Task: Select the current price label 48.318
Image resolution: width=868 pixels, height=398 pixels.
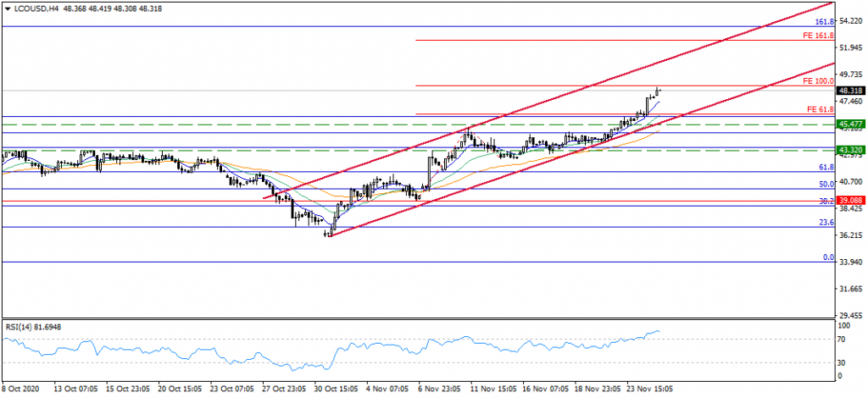Action: [x=850, y=91]
